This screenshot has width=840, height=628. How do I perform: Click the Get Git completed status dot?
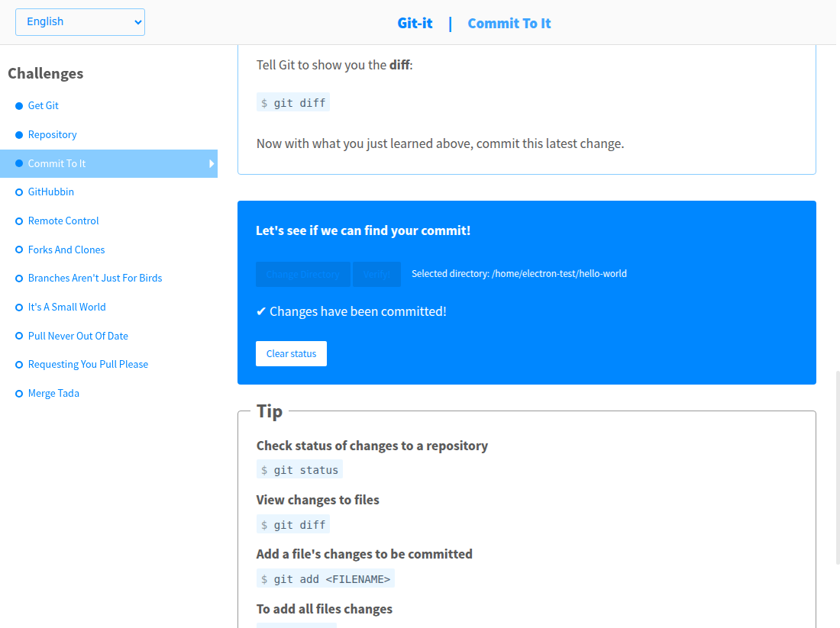19,106
